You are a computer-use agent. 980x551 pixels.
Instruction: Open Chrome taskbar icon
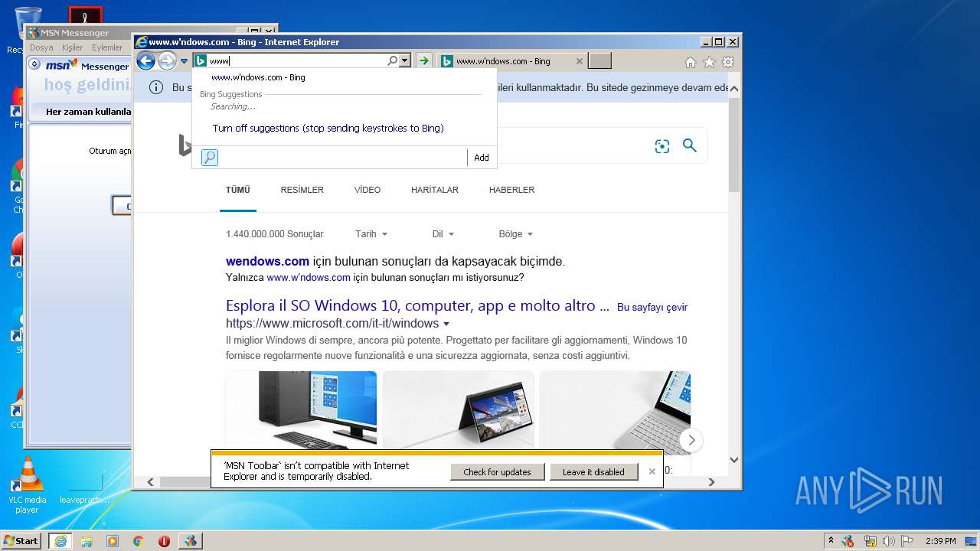click(139, 541)
